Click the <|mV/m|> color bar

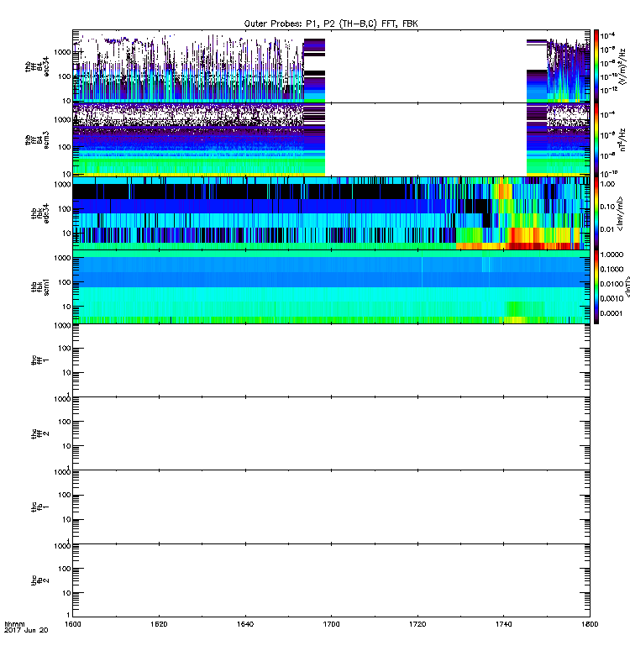pyautogui.click(x=596, y=213)
